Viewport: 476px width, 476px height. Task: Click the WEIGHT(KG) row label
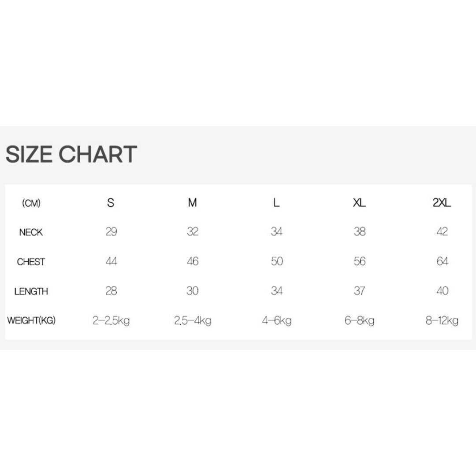[x=31, y=320]
